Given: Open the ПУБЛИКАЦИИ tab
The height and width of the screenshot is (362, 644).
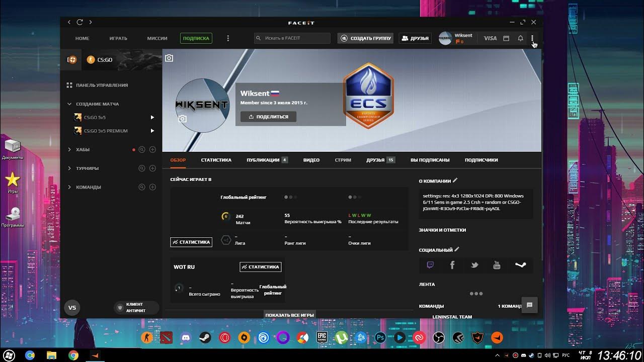Looking at the screenshot, I should point(267,160).
